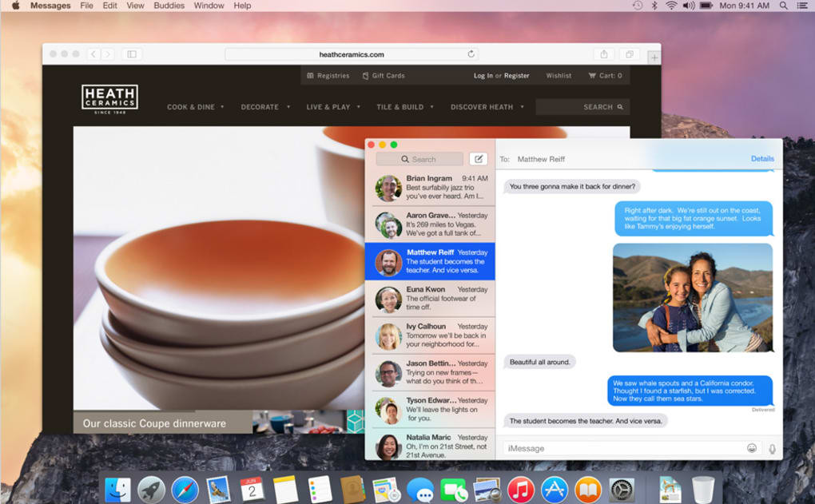The height and width of the screenshot is (504, 815).
Task: Open the mother and daughter photo
Action: pyautogui.click(x=692, y=297)
